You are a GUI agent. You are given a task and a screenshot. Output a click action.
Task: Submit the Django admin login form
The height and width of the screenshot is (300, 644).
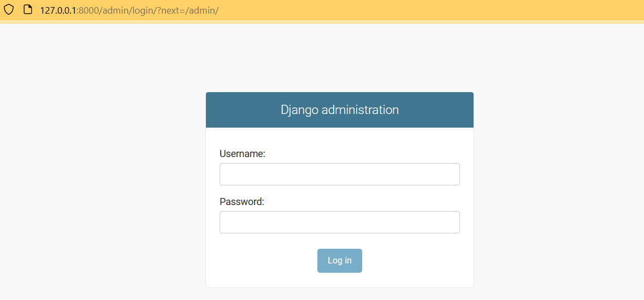(x=339, y=261)
